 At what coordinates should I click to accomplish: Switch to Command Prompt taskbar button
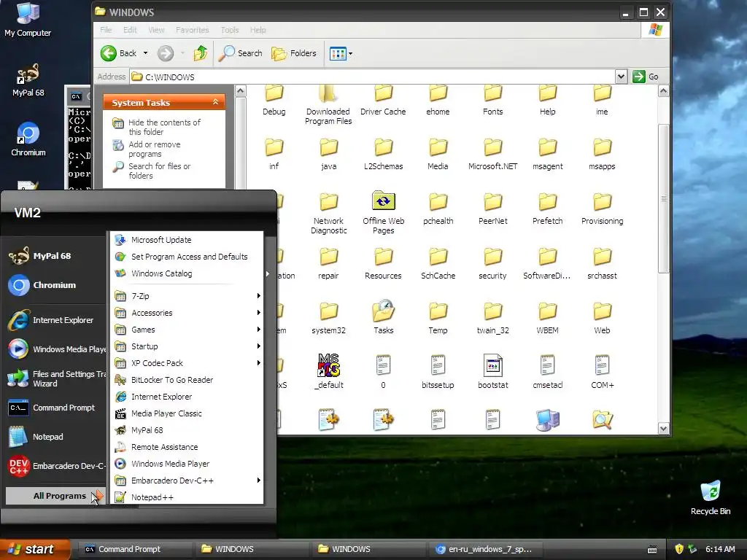click(134, 549)
